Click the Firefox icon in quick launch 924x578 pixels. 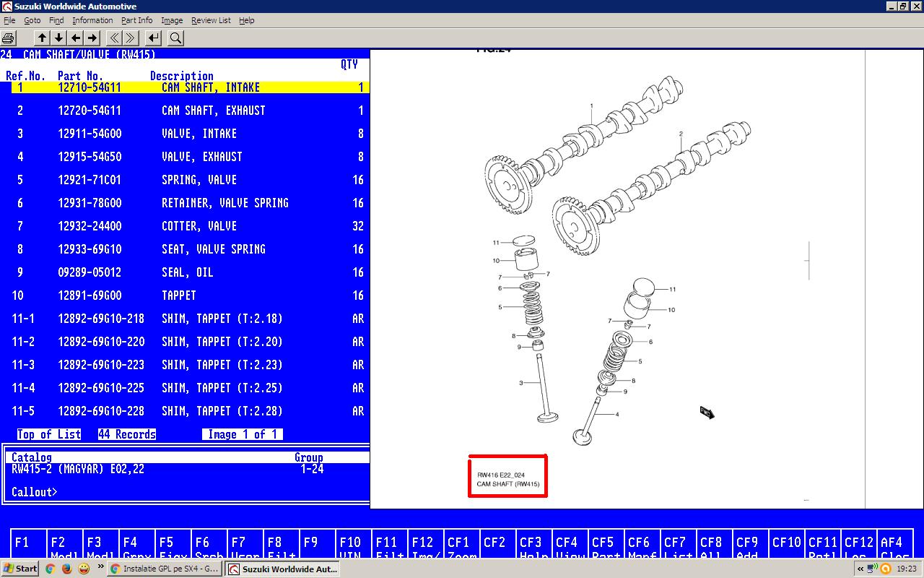[66, 569]
